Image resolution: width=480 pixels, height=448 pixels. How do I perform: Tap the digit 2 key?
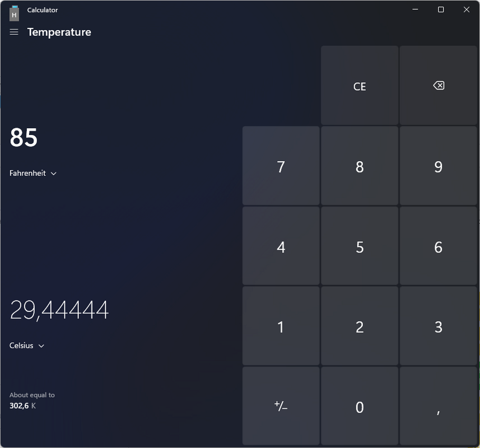[x=360, y=326]
